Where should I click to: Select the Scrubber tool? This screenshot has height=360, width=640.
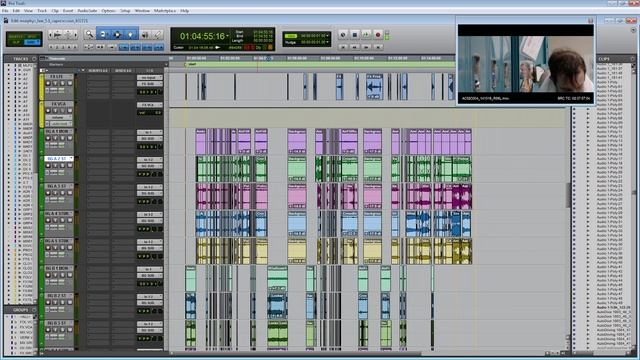pos(145,35)
